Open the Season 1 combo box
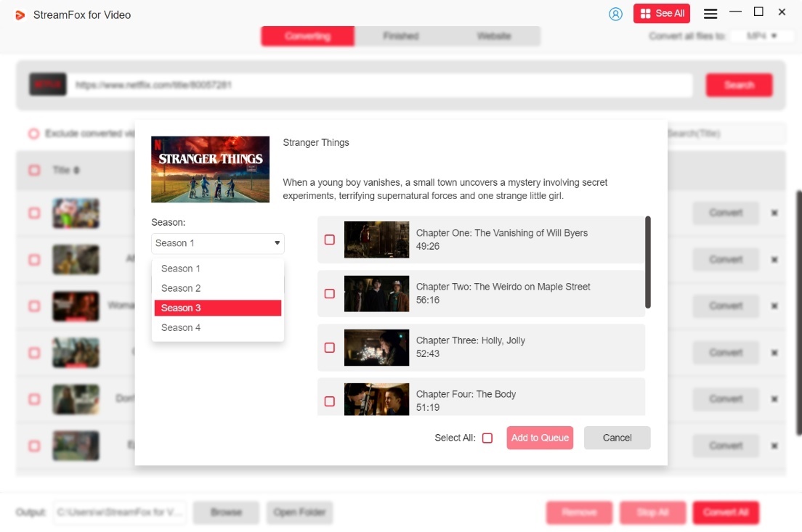This screenshot has height=532, width=802. (x=218, y=243)
